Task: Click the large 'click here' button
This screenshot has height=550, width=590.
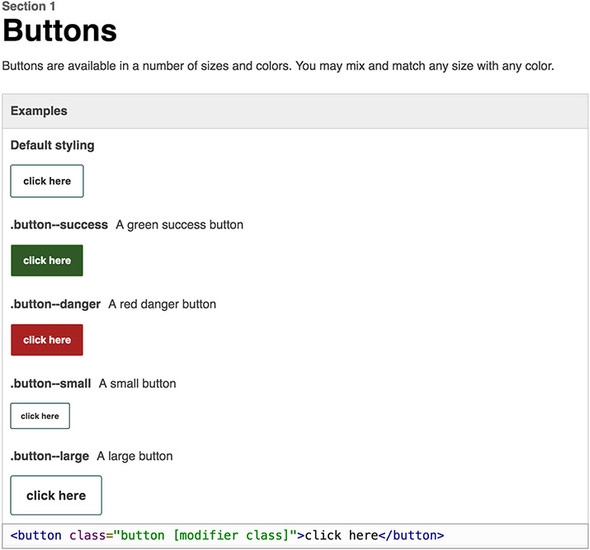Action: tap(56, 495)
